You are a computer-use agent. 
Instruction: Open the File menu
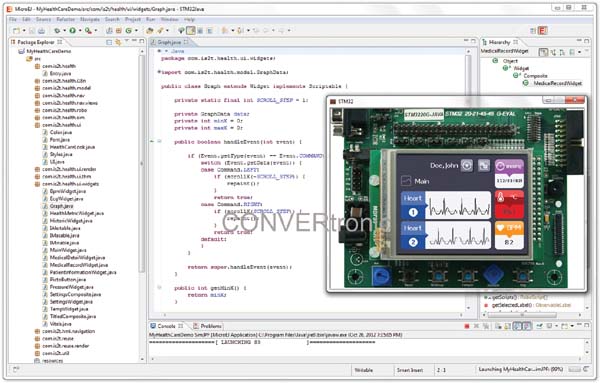click(x=13, y=19)
